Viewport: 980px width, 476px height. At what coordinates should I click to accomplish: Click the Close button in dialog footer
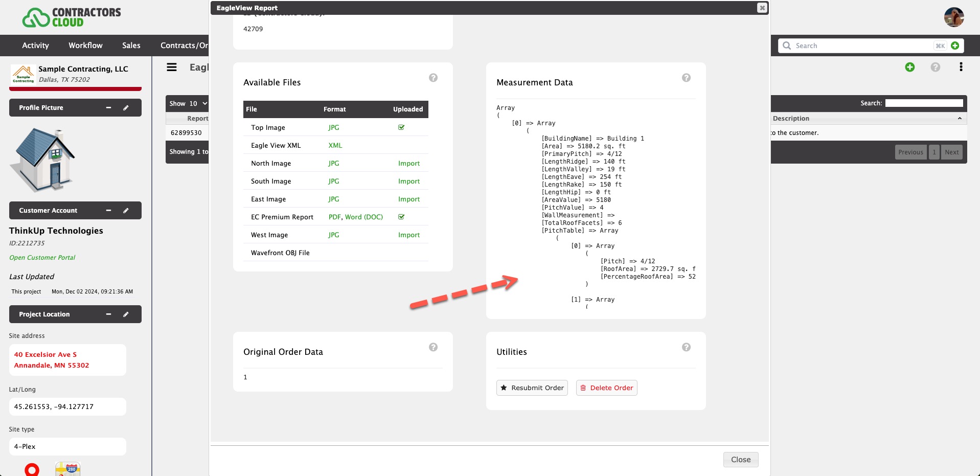(741, 460)
